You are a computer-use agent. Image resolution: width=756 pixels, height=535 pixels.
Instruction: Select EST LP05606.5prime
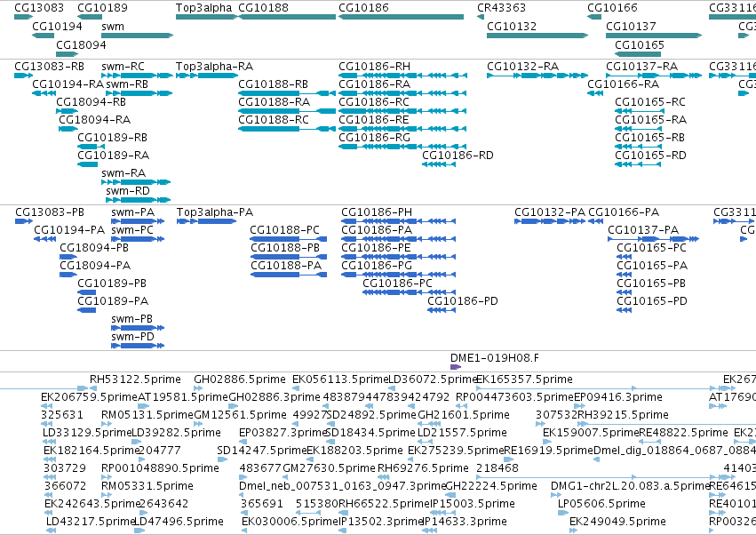coord(601,504)
